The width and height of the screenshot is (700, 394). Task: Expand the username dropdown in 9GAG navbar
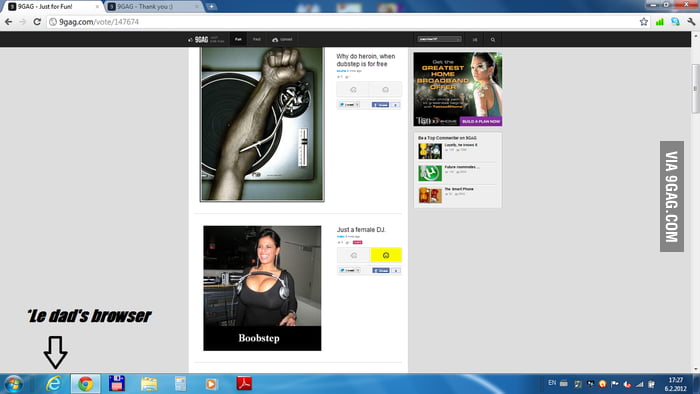(439, 39)
